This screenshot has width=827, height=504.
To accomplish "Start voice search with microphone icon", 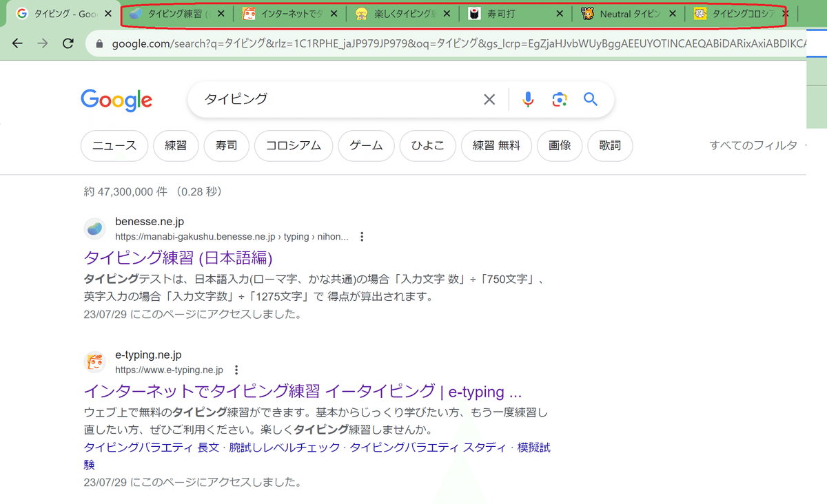I will coord(528,100).
